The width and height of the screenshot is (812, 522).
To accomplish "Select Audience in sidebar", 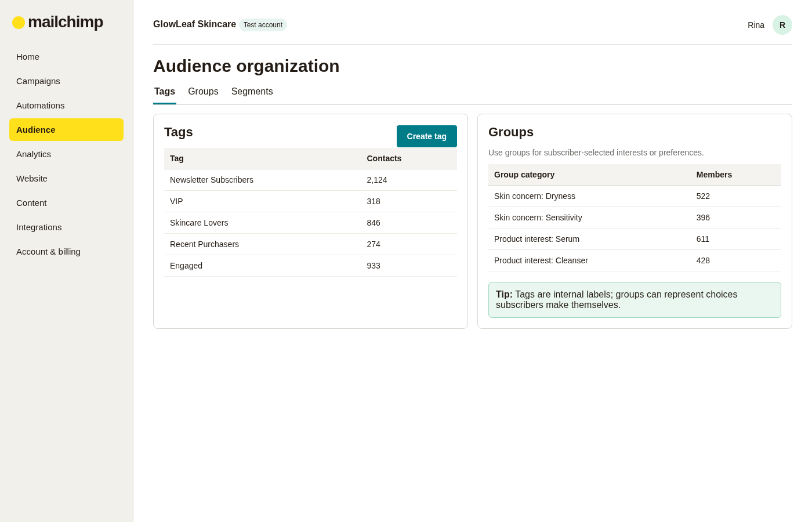I will [x=66, y=130].
